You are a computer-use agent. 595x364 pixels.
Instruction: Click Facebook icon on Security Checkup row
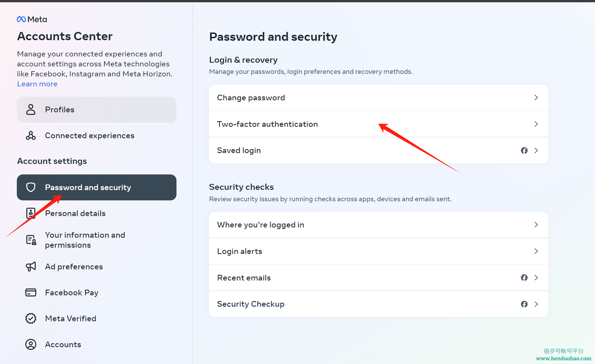click(524, 304)
